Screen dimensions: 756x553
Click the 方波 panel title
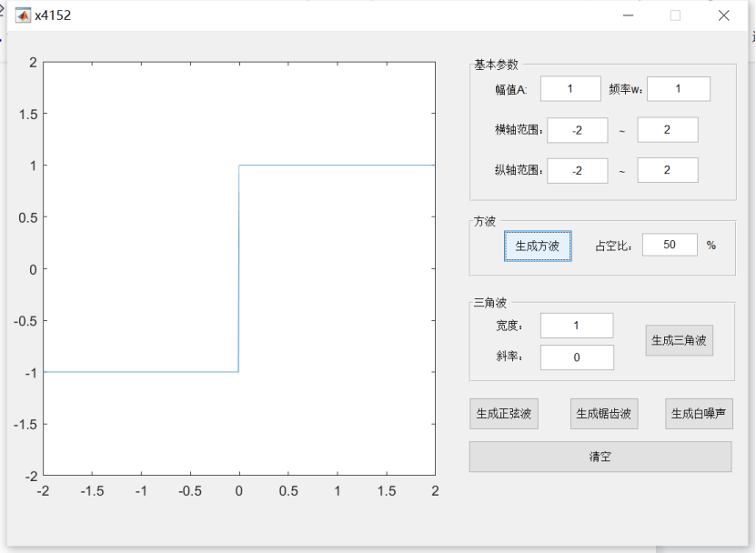(x=485, y=221)
